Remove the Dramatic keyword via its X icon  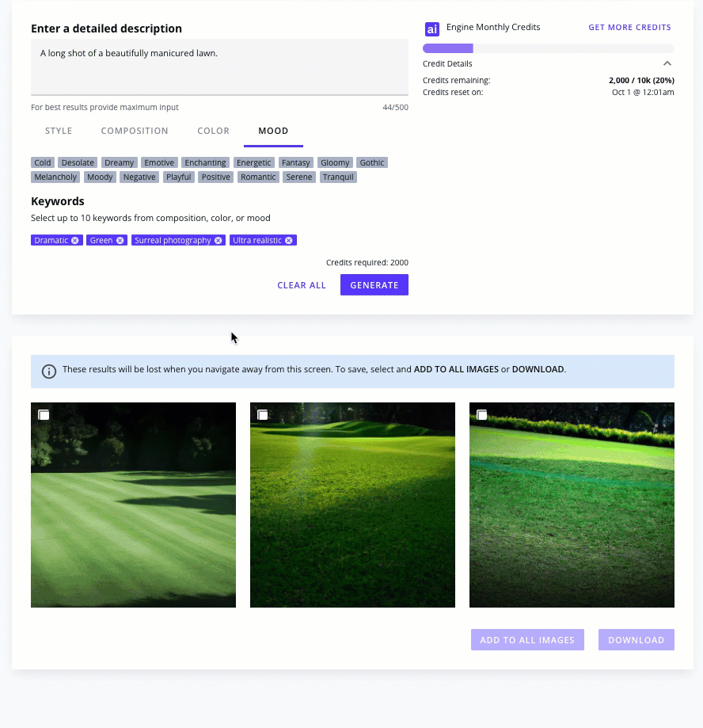tap(76, 240)
